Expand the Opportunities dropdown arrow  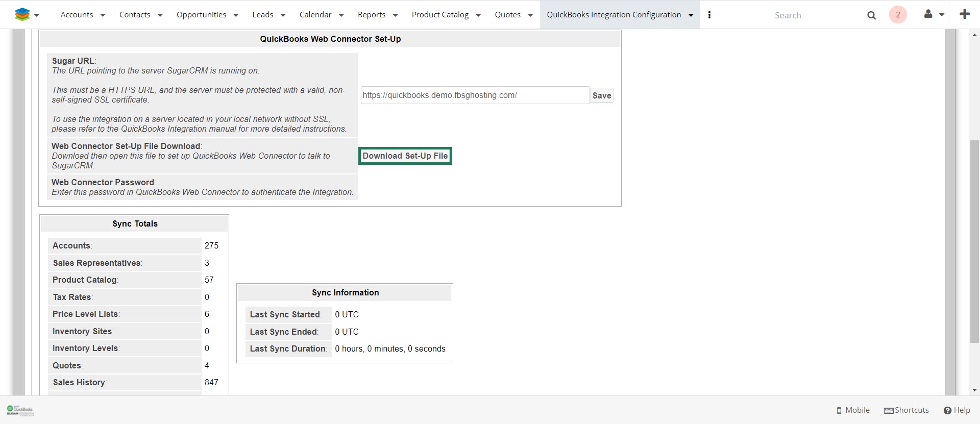(x=236, y=15)
